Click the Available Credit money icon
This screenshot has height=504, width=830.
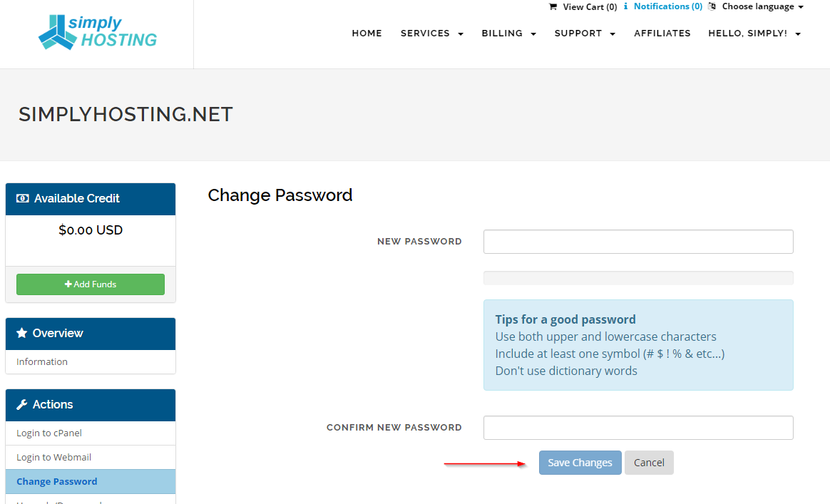(x=22, y=198)
